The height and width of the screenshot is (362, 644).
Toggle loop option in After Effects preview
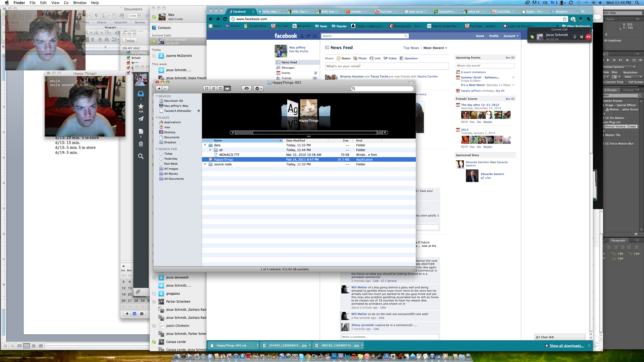(x=634, y=60)
